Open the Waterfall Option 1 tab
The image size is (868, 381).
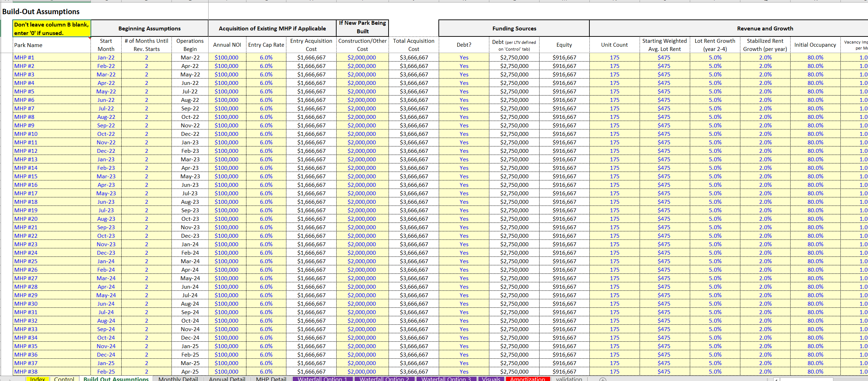click(322, 379)
